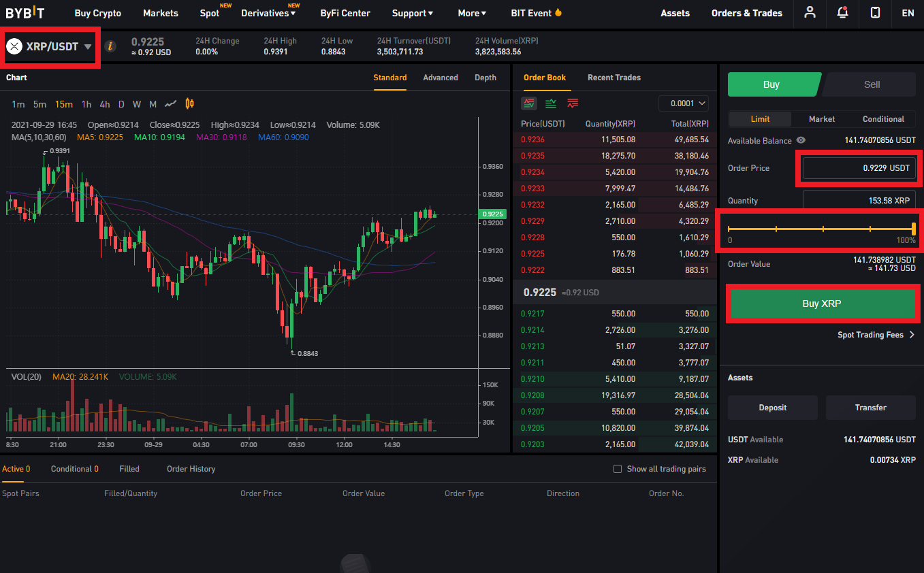Screen dimensions: 924x573
Task: Select Market order type
Action: [x=822, y=119]
